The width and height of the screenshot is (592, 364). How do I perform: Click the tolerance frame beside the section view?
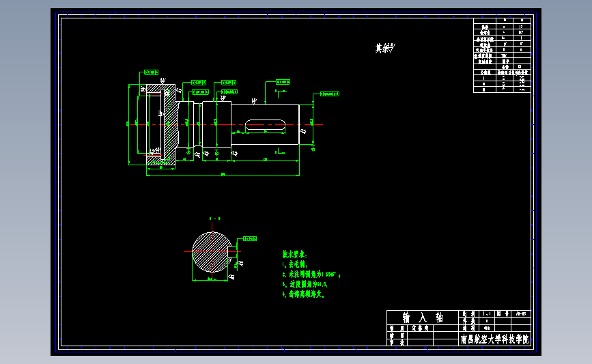[x=250, y=238]
